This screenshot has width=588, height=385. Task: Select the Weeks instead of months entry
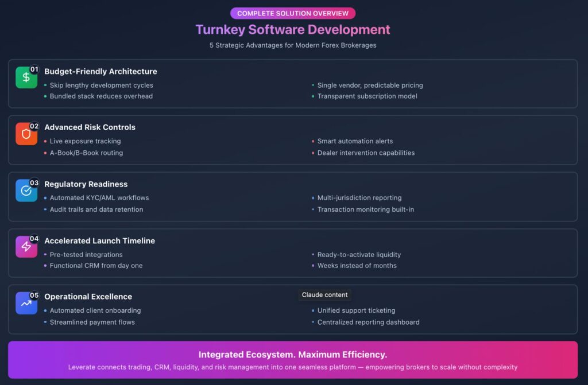356,266
